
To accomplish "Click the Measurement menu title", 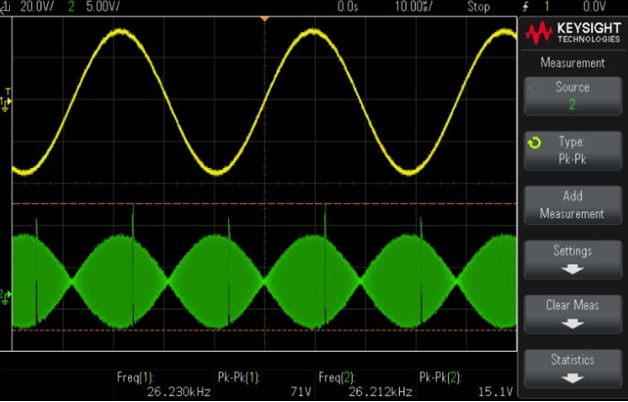I will (572, 63).
